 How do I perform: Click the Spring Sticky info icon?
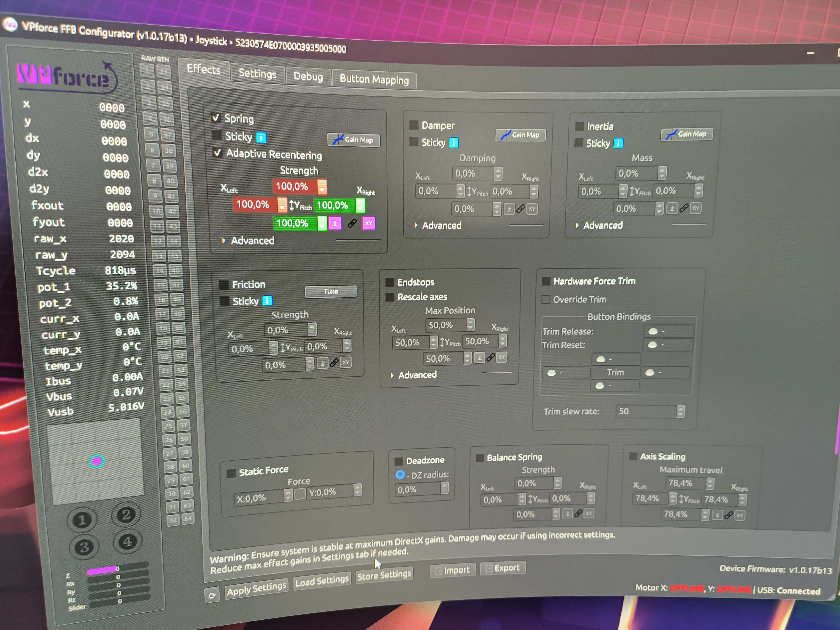[261, 137]
